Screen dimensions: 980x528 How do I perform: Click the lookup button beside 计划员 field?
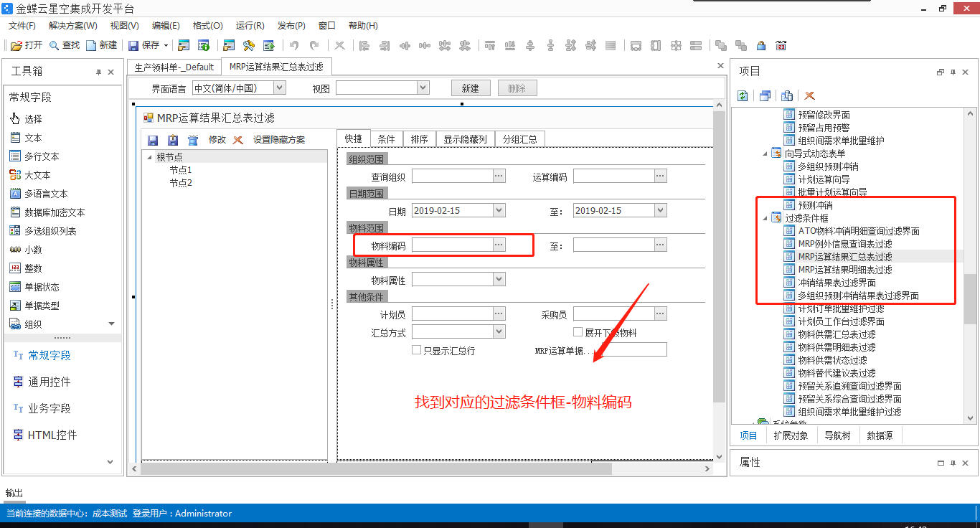coord(499,313)
